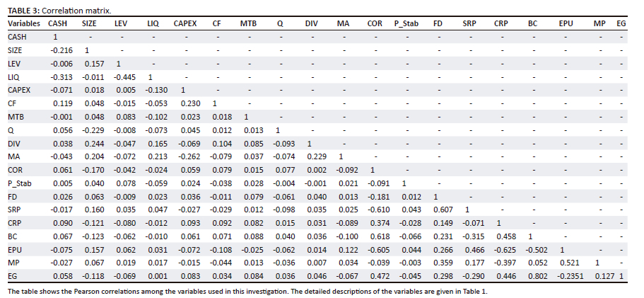Click the SRP column header
644x298 pixels.
coord(469,24)
